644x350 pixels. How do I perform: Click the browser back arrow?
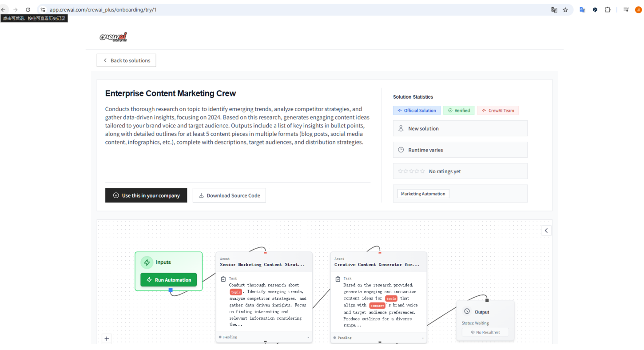point(4,9)
